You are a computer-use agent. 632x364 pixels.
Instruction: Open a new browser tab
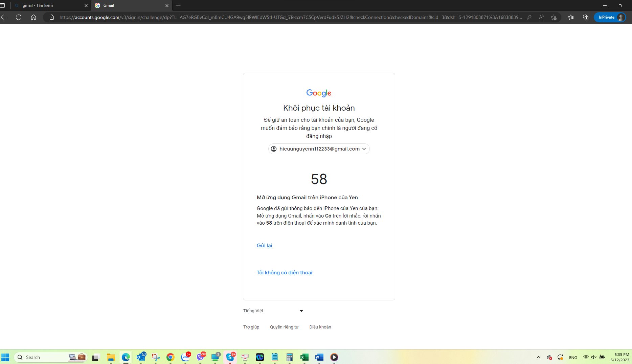[x=178, y=5]
